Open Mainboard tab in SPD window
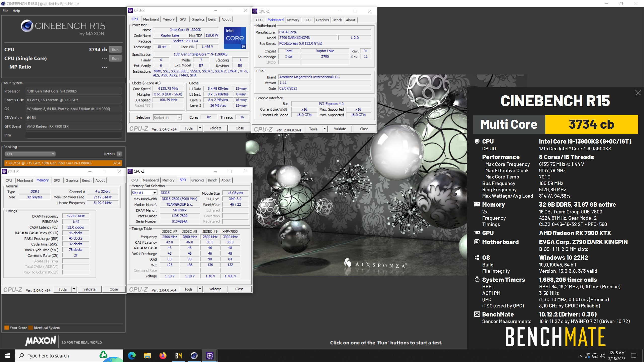 (151, 180)
